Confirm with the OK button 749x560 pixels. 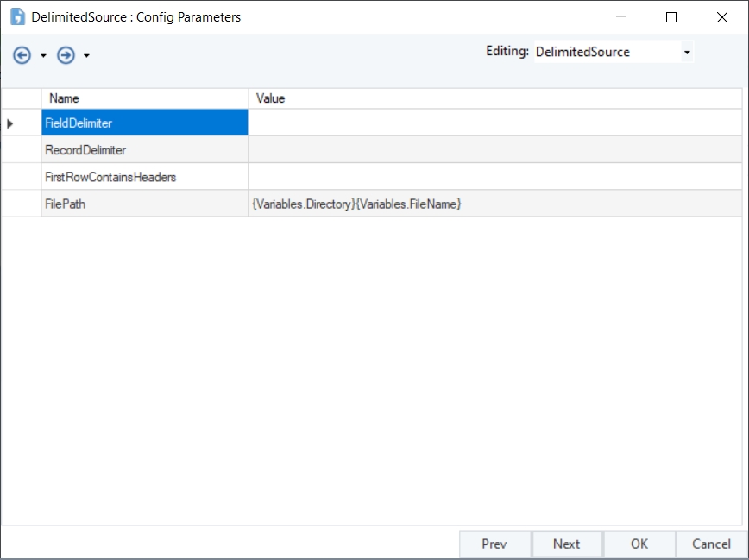639,544
